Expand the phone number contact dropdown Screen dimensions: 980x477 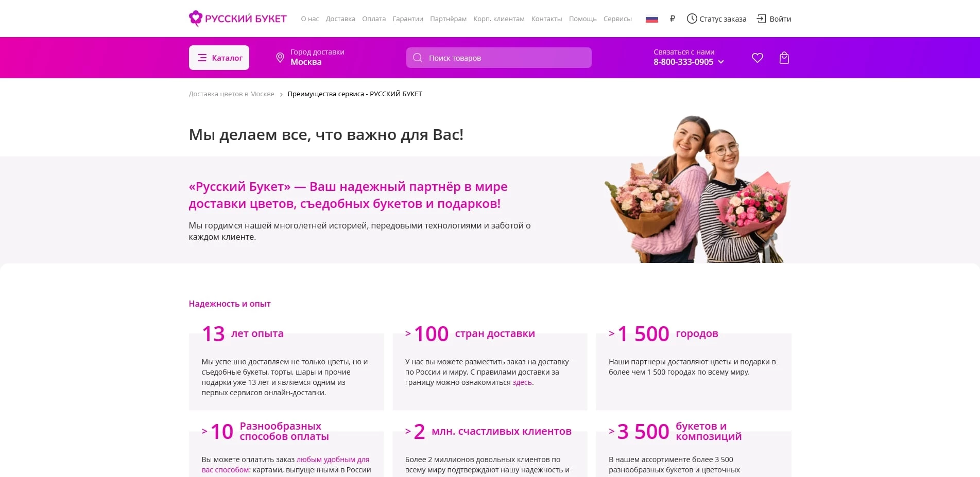721,62
